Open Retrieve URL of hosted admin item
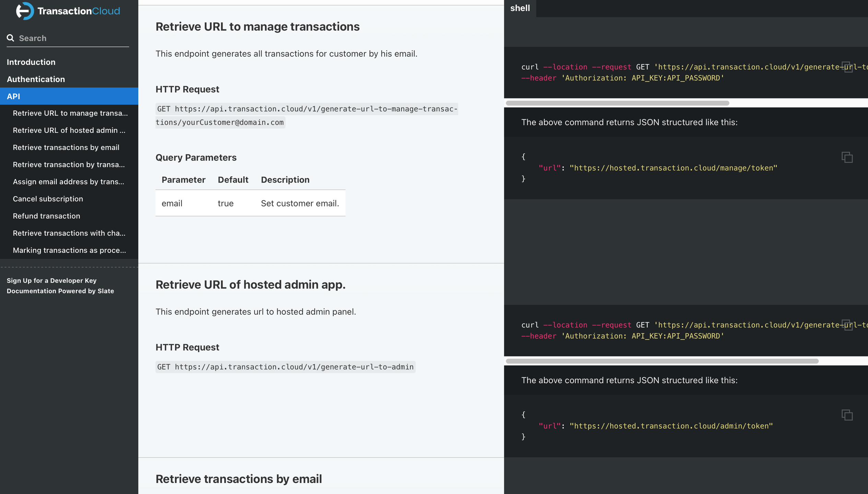 69,130
